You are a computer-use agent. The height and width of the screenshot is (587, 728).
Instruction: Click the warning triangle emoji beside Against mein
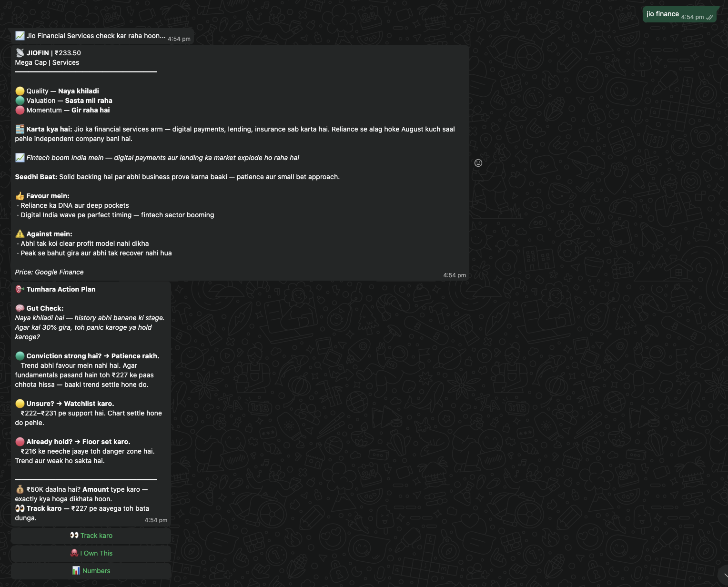coord(20,233)
